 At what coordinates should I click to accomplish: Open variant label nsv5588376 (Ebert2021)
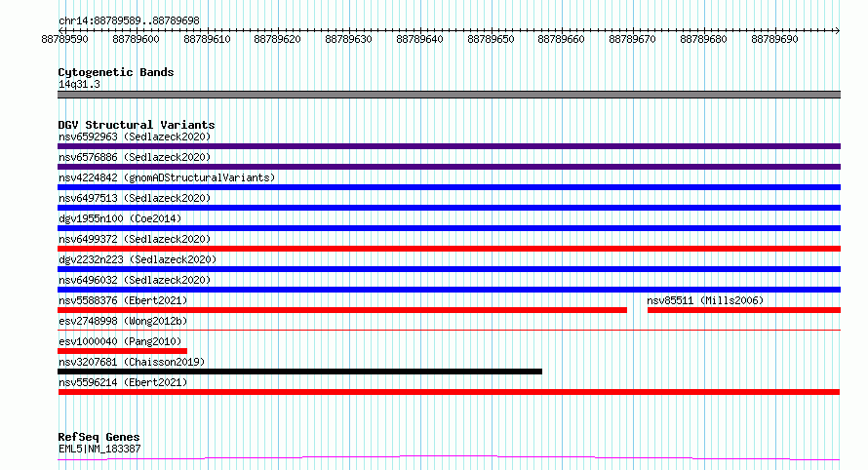(123, 300)
